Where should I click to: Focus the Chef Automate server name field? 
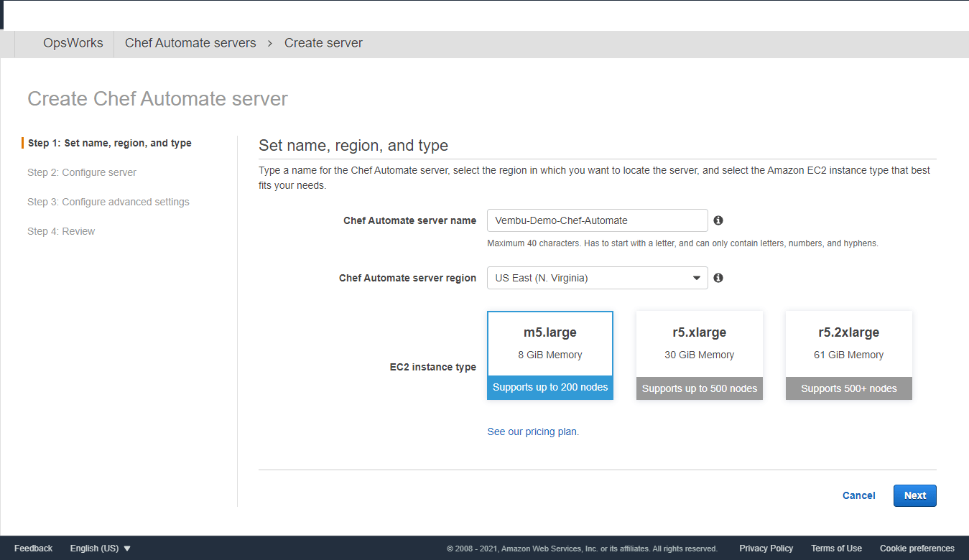click(598, 220)
